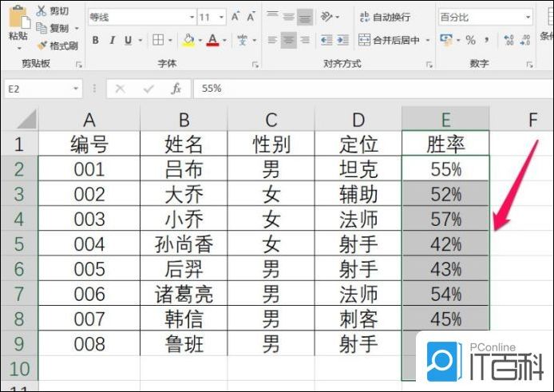Toggle center horizontal alignment
554x392 pixels.
click(x=289, y=40)
